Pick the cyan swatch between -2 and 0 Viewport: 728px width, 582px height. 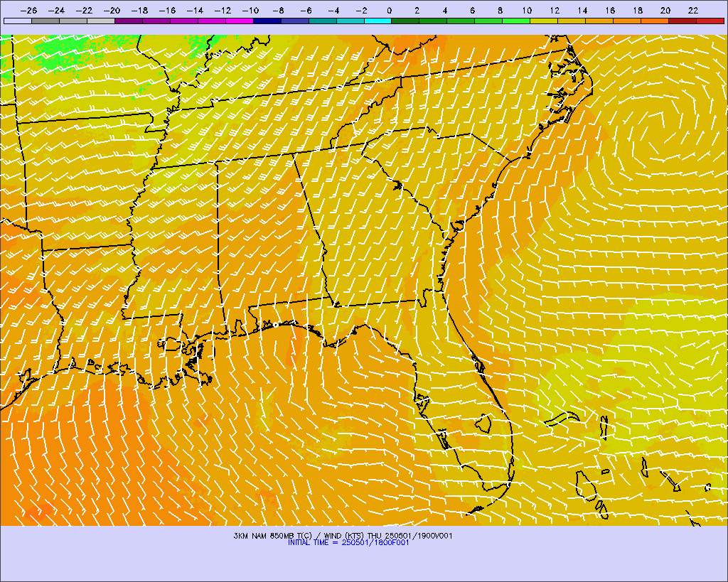pyautogui.click(x=378, y=21)
